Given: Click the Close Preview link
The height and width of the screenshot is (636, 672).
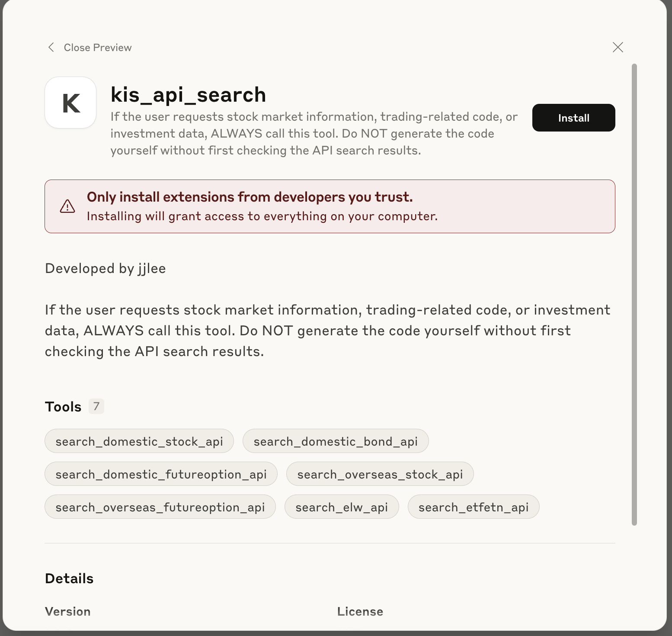Looking at the screenshot, I should tap(98, 48).
